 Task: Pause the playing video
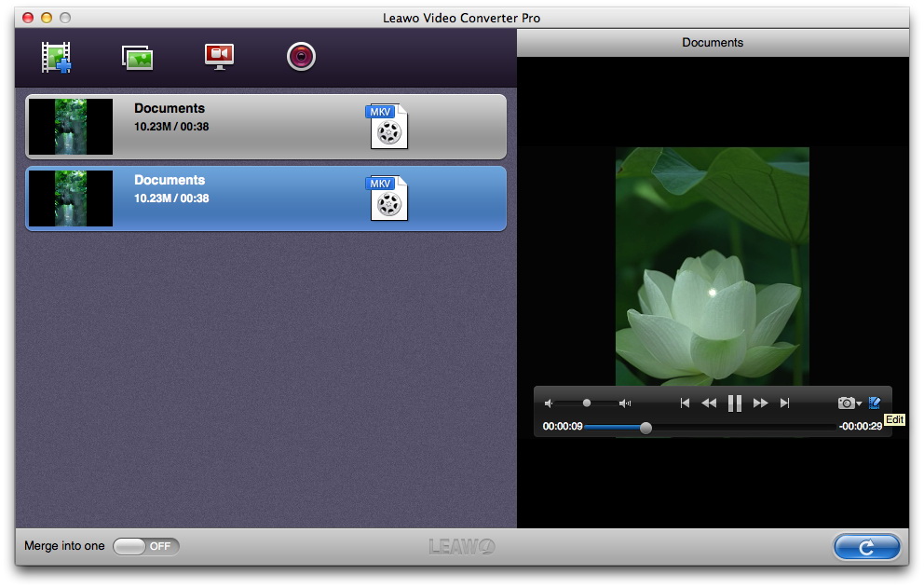[735, 403]
